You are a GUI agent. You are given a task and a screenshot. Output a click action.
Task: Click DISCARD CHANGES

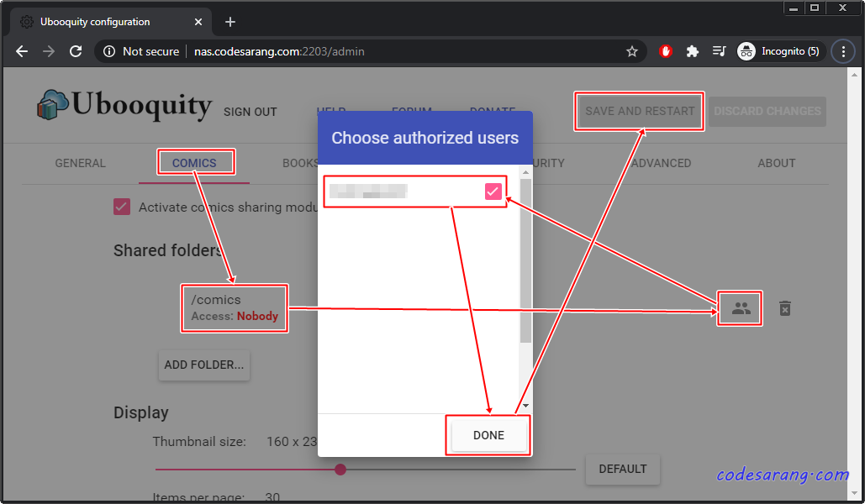(x=767, y=111)
